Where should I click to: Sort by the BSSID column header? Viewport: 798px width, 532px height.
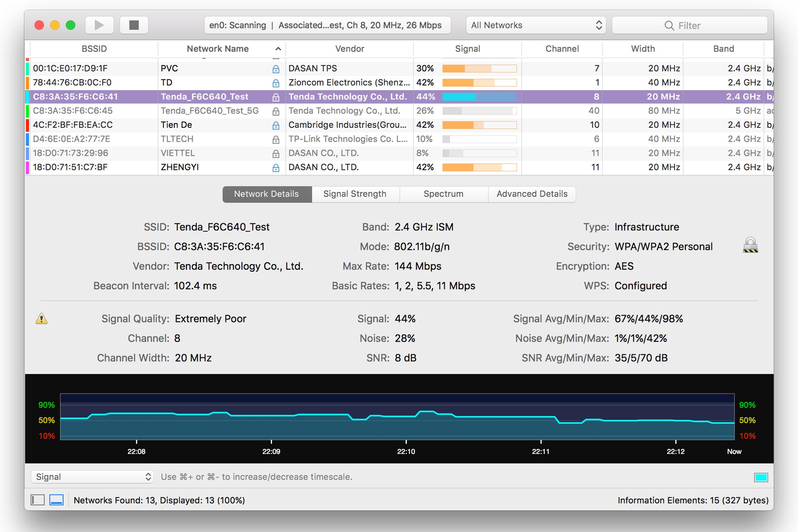94,49
